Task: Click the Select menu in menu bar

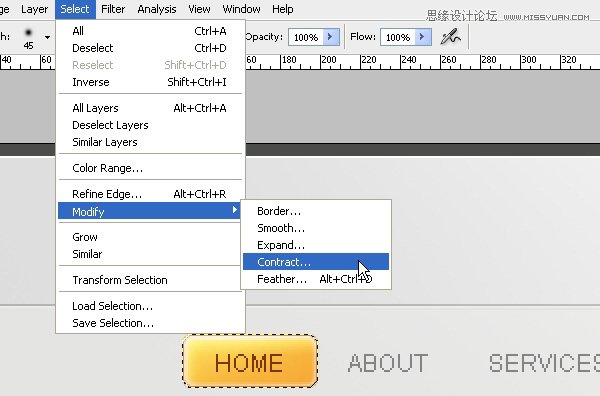Action: [75, 9]
